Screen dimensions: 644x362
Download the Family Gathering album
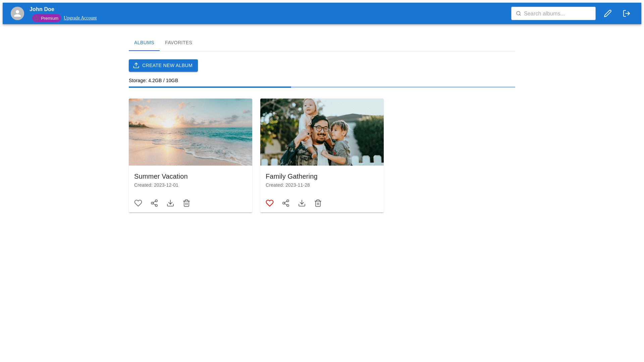click(302, 203)
